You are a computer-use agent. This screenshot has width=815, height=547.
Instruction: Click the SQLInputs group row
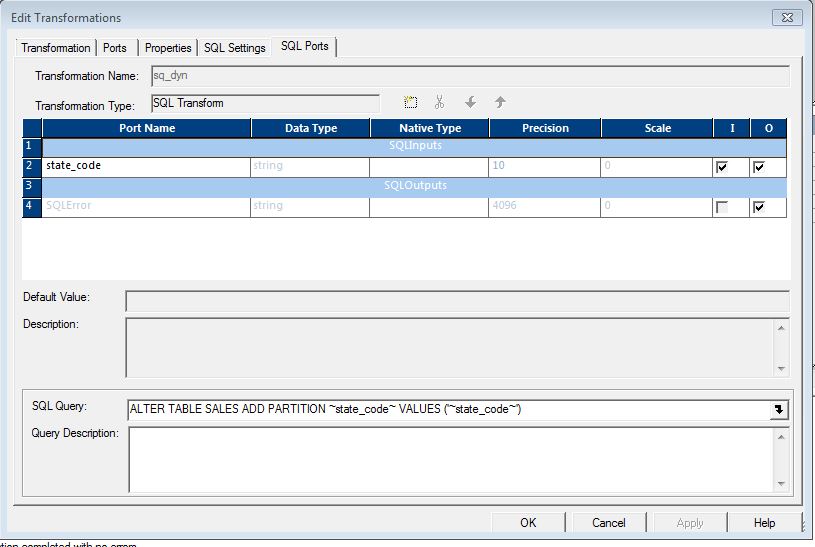point(415,146)
